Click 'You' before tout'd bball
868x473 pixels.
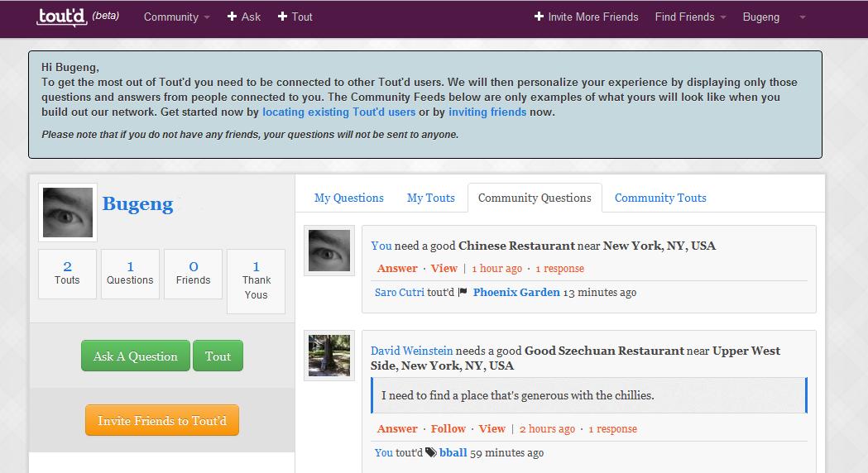click(384, 452)
